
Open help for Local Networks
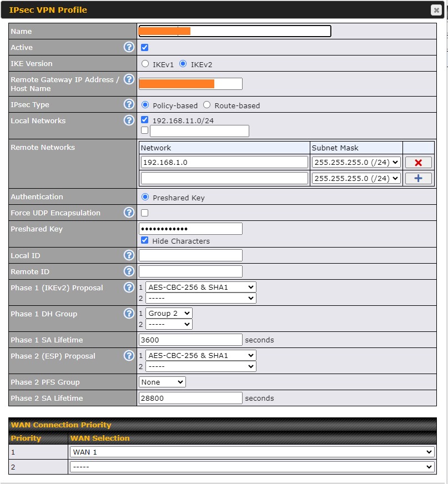129,120
